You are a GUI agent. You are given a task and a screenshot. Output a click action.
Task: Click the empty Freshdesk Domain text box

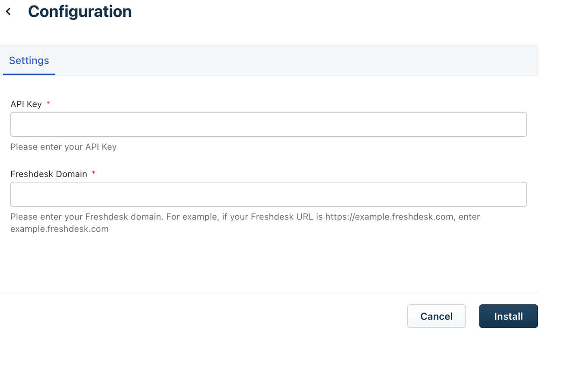pos(268,194)
